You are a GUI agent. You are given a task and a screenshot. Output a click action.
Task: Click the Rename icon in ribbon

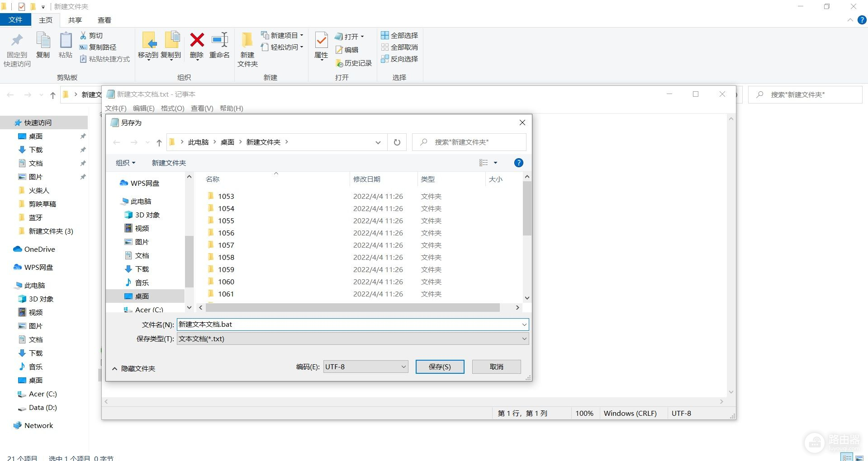(219, 41)
